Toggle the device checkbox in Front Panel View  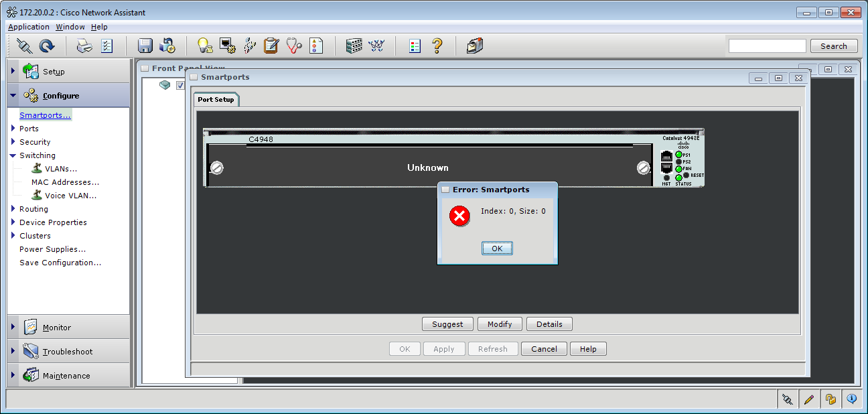pyautogui.click(x=180, y=86)
